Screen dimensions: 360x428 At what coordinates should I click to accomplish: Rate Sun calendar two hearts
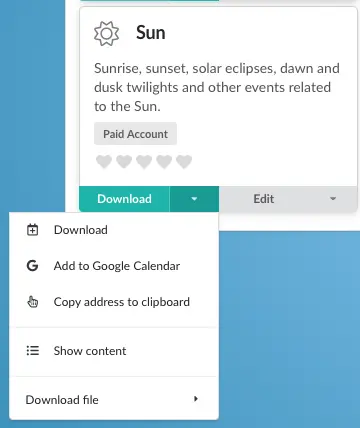[x=124, y=162]
